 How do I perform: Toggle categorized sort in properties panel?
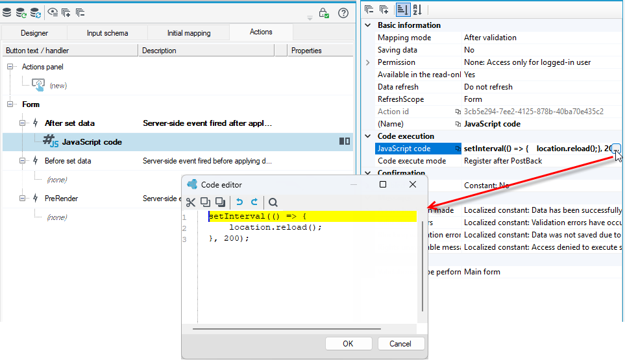(402, 10)
